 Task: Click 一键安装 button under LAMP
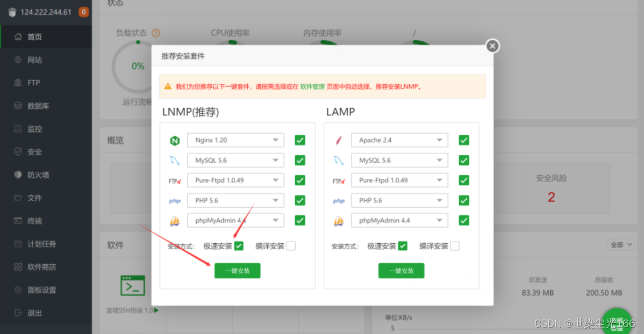(401, 271)
